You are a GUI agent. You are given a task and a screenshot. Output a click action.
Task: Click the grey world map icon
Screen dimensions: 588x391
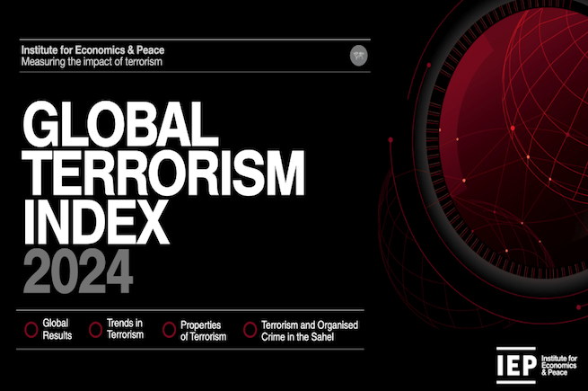point(358,56)
